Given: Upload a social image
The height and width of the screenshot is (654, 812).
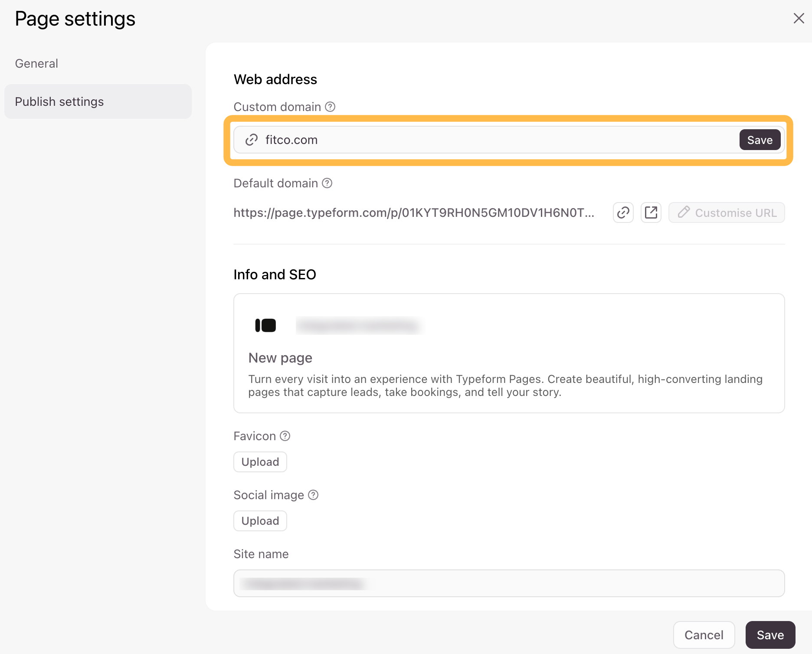Looking at the screenshot, I should coord(260,521).
